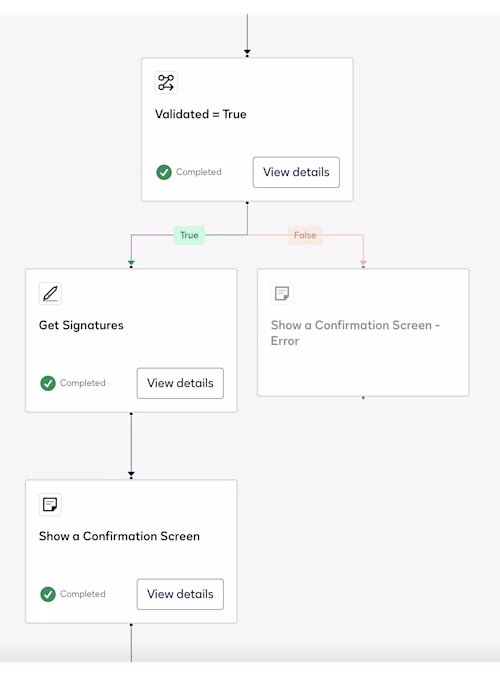
Task: Open View details for Validated = True
Action: coord(296,172)
